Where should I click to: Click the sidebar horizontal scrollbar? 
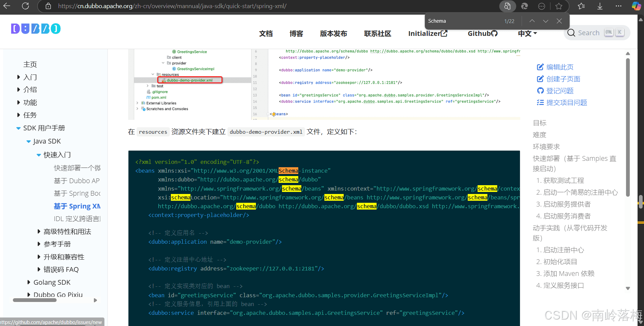(35, 300)
